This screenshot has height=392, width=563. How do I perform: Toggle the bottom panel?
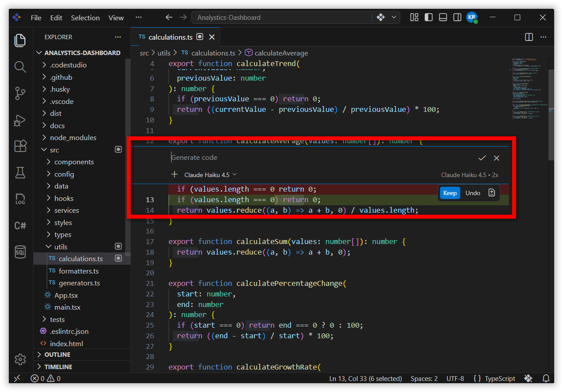tap(443, 18)
